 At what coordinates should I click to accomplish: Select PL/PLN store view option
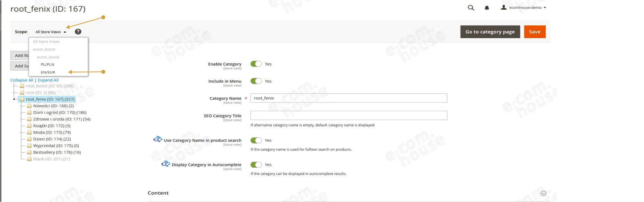(x=47, y=65)
